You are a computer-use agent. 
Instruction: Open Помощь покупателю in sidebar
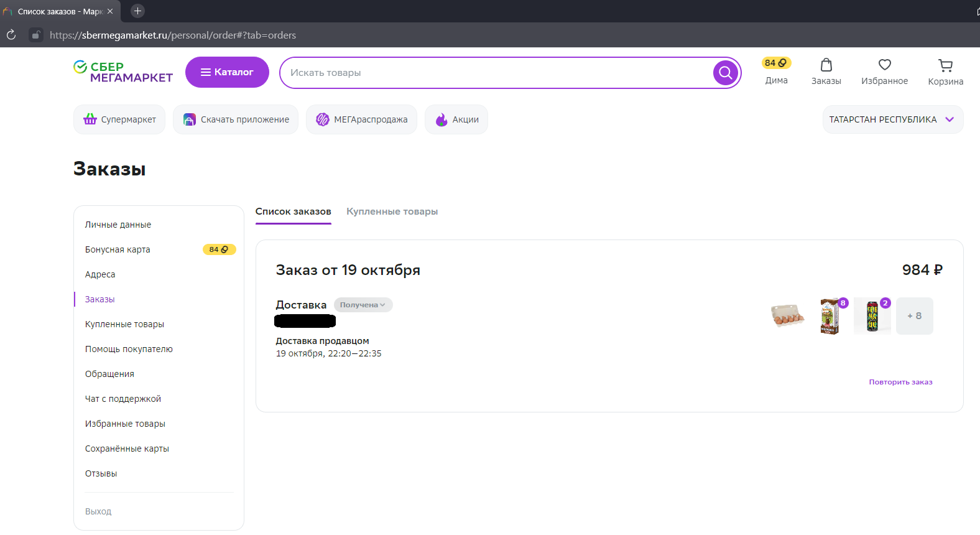[x=129, y=349]
